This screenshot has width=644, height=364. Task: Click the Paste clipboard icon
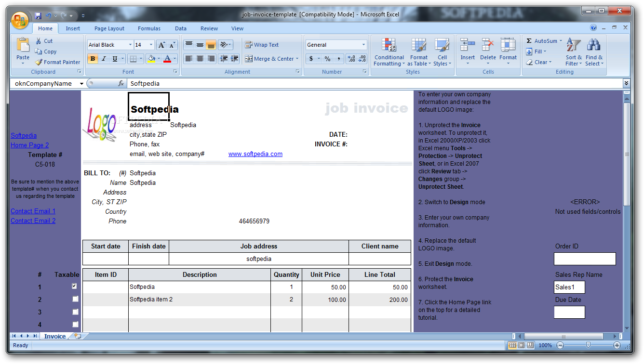(23, 46)
